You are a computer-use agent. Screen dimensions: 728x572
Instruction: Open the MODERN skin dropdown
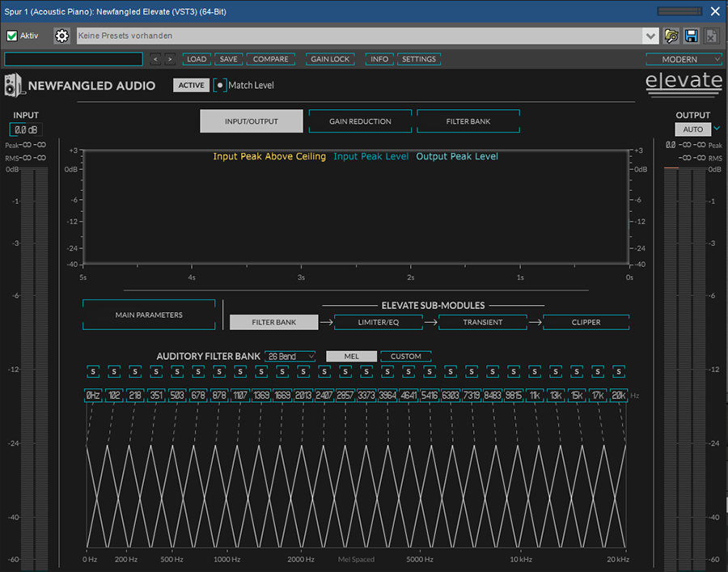tap(684, 59)
